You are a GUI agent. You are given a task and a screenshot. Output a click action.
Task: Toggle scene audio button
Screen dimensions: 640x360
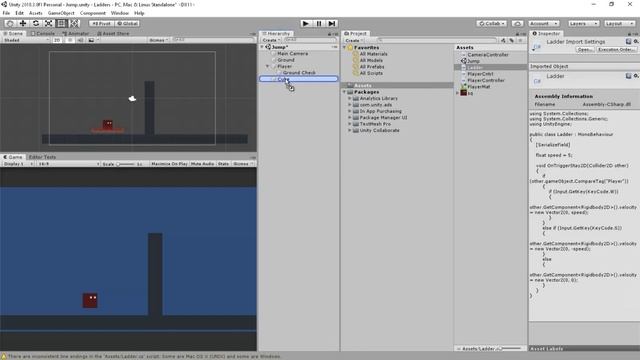80,40
